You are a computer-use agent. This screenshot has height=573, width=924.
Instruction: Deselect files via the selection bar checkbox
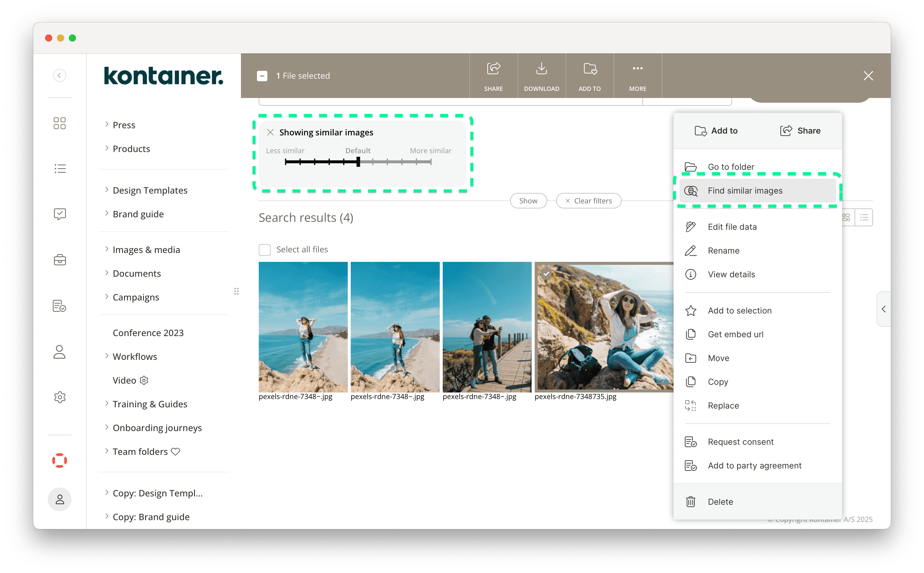[x=262, y=75]
